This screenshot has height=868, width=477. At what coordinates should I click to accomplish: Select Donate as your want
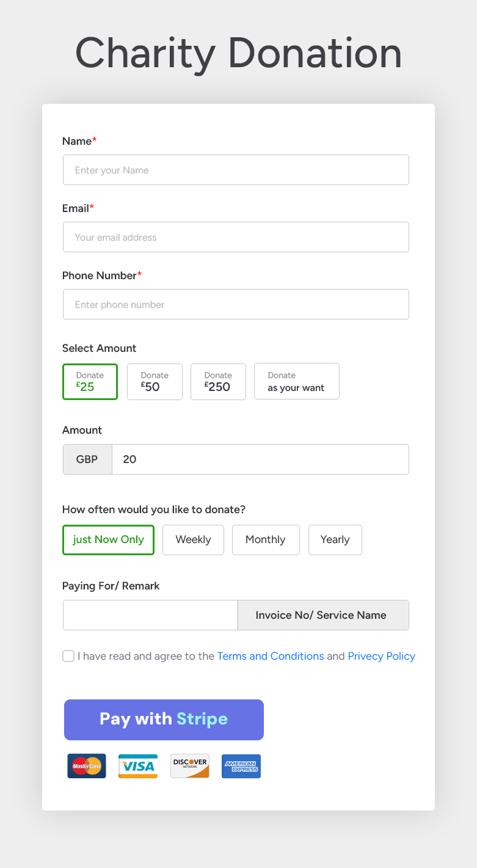(x=296, y=382)
